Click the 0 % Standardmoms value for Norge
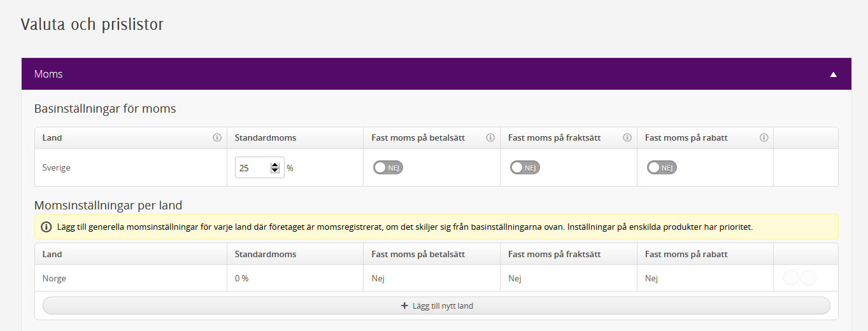Screen dimensions: 868x331 241,279
